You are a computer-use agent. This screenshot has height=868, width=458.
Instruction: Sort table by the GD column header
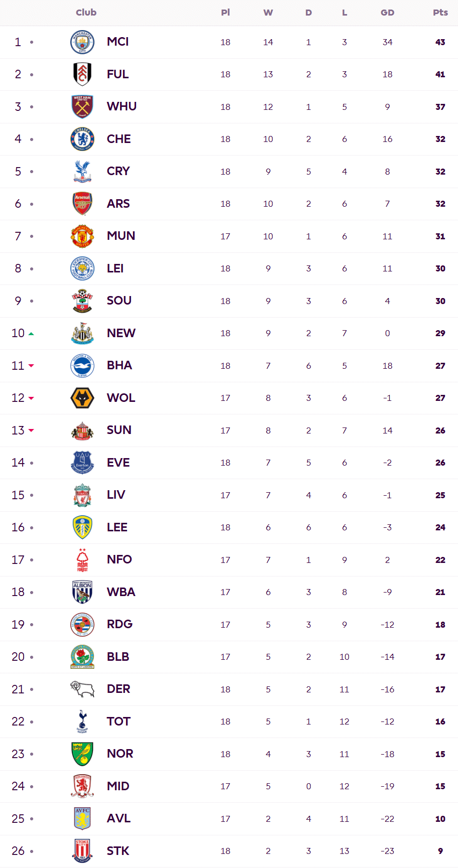[x=387, y=13]
